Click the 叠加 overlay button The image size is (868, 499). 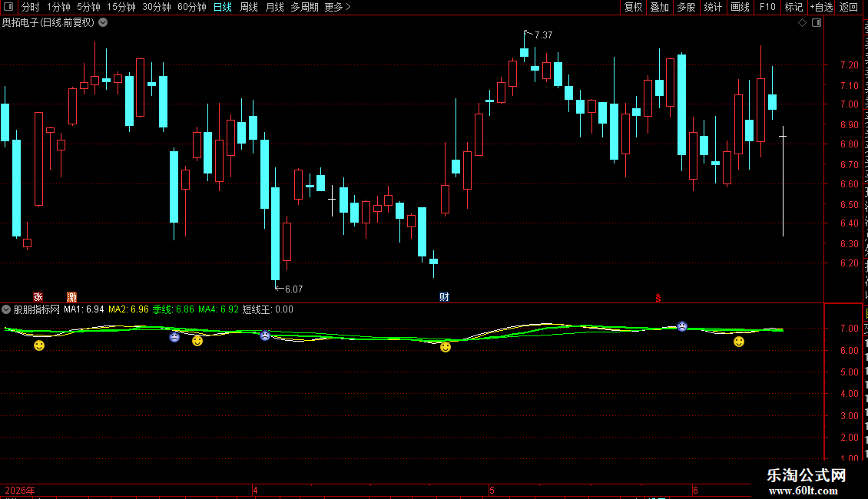(x=660, y=7)
